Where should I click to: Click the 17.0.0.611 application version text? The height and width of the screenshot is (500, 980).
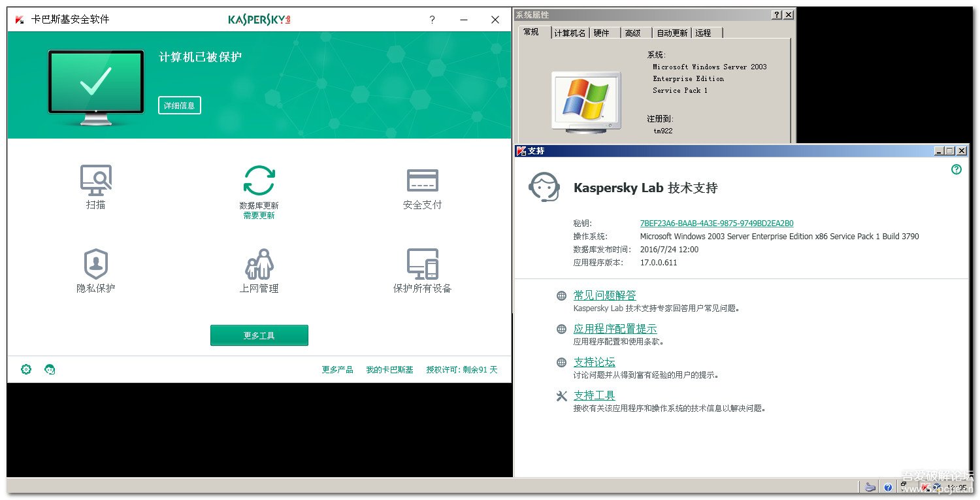[659, 263]
